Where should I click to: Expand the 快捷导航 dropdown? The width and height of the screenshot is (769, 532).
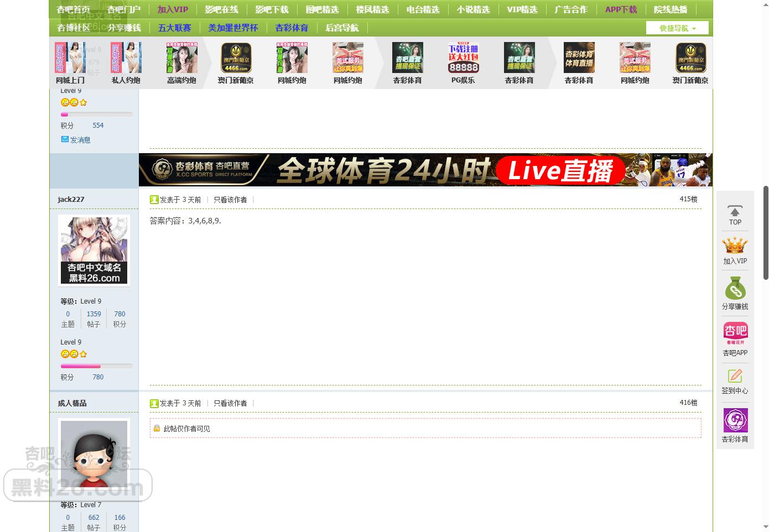677,28
